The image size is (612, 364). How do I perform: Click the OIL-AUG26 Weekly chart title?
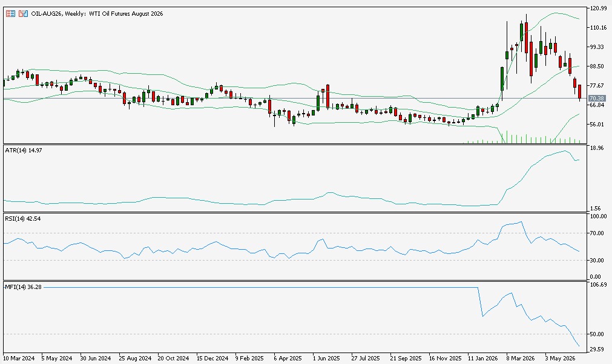pos(97,14)
